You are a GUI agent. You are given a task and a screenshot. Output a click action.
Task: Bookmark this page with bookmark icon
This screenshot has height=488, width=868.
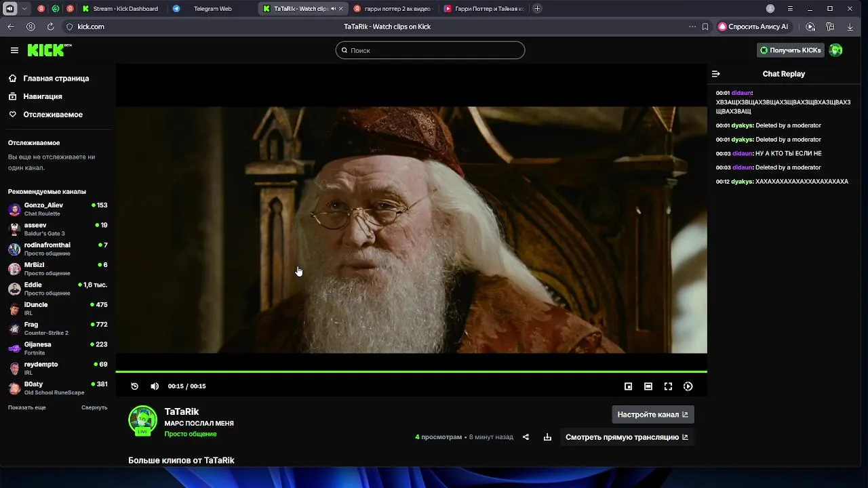(x=705, y=26)
